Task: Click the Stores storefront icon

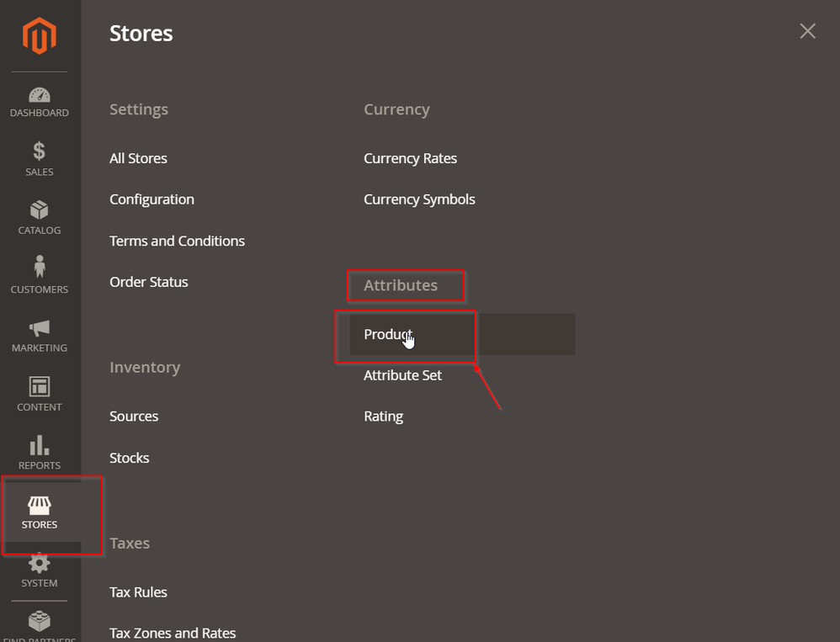Action: (39, 505)
